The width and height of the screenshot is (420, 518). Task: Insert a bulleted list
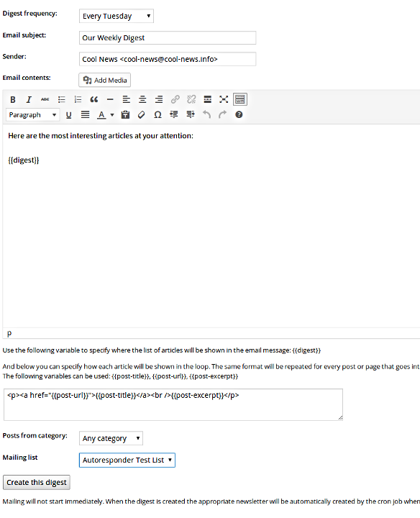pyautogui.click(x=61, y=99)
